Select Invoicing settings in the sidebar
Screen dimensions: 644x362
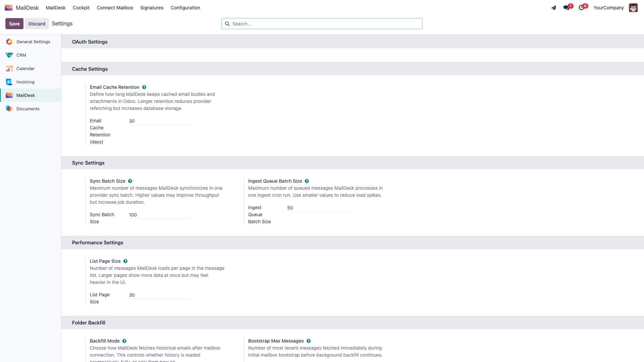pyautogui.click(x=31, y=82)
